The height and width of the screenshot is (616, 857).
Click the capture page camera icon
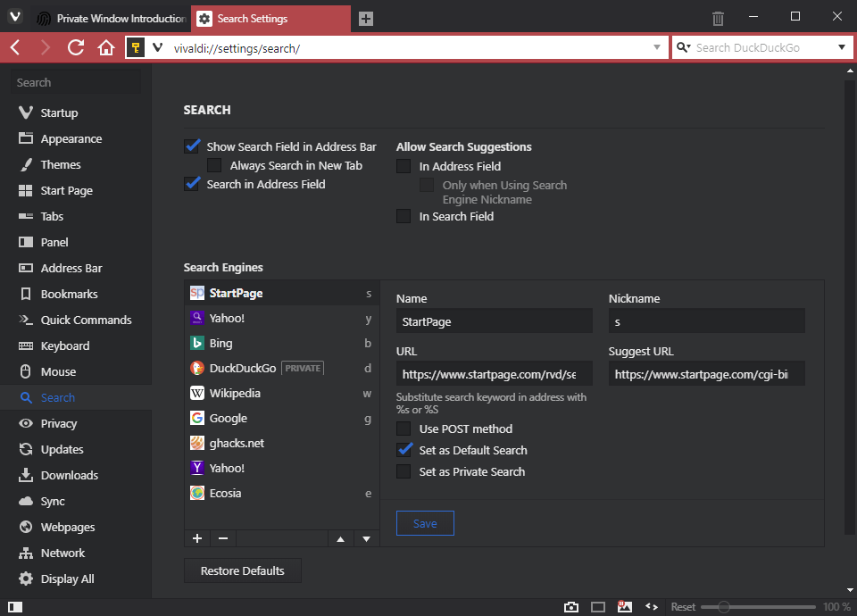coord(571,607)
